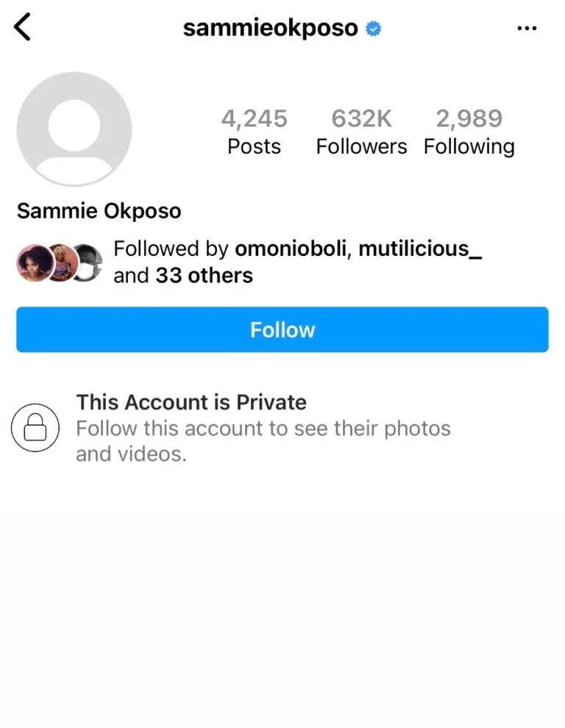Tap the middle mutual follower avatar
This screenshot has height=728, width=565.
click(62, 262)
